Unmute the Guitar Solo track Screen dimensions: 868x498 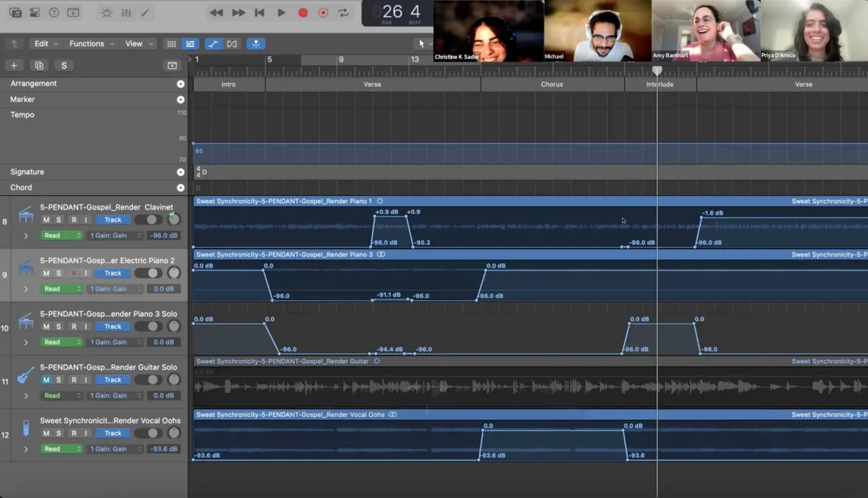coord(46,380)
